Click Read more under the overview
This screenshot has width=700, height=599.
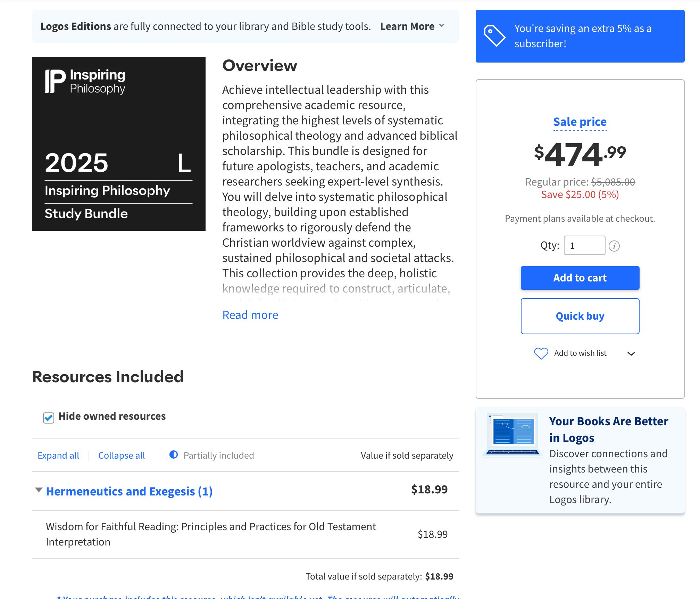tap(250, 315)
